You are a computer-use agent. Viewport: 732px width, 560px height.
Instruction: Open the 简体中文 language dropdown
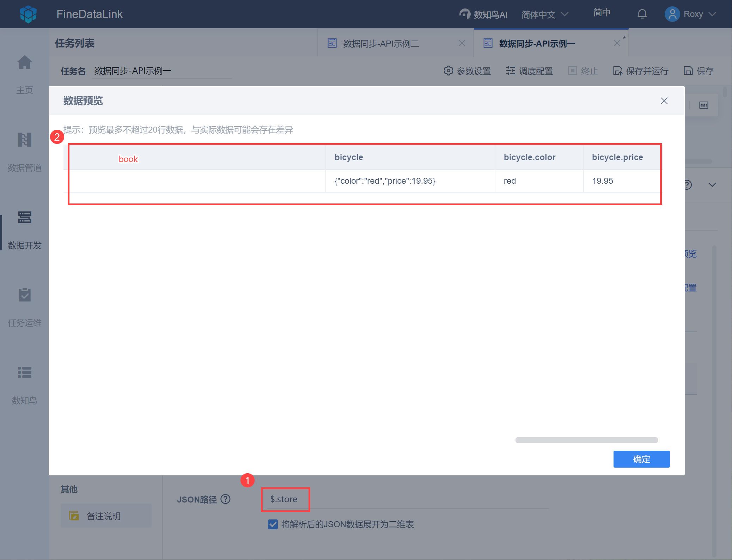coord(538,14)
